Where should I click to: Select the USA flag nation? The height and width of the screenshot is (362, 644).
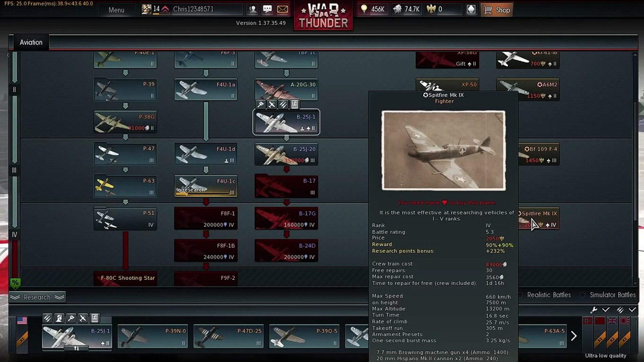point(22,321)
